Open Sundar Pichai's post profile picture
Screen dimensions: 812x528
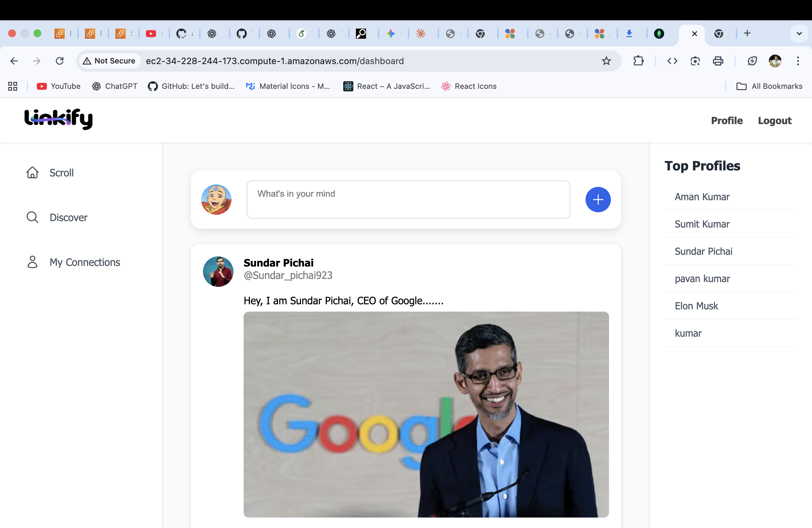coord(218,272)
